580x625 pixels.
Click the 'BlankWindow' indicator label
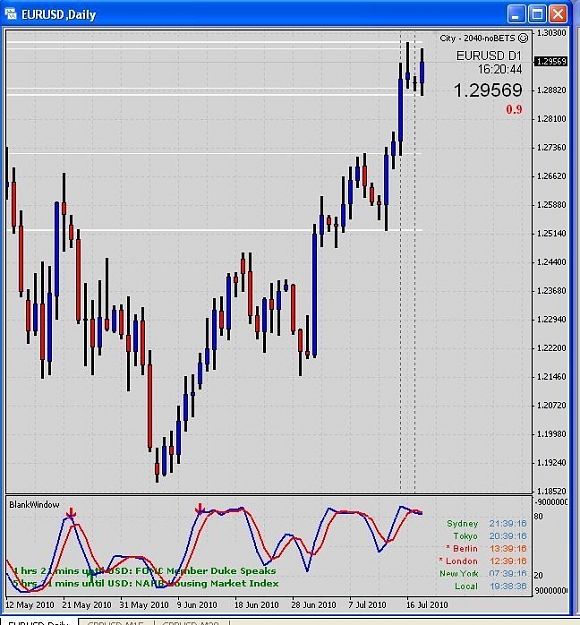[x=34, y=505]
